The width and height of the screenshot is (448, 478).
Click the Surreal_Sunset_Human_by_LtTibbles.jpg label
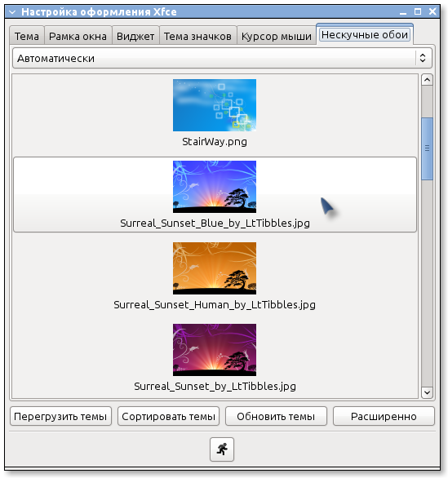pos(215,305)
